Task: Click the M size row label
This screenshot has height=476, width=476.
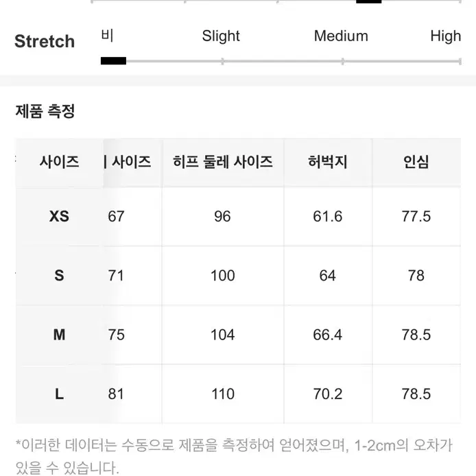Action: tap(59, 335)
